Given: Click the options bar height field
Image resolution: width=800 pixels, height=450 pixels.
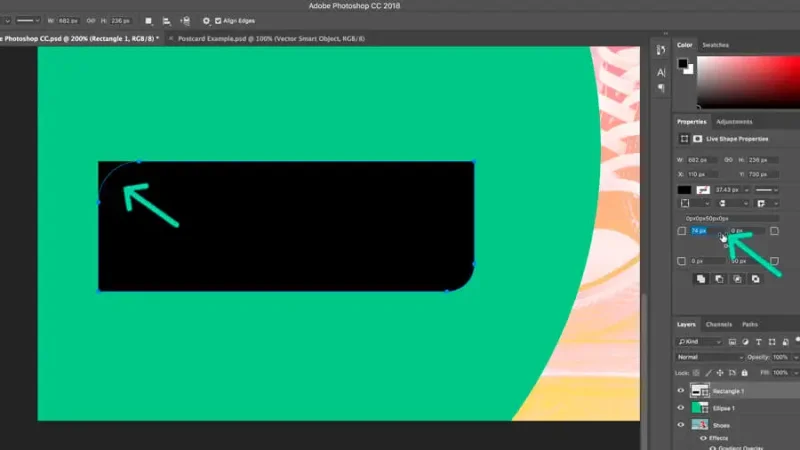Looking at the screenshot, I should (120, 21).
